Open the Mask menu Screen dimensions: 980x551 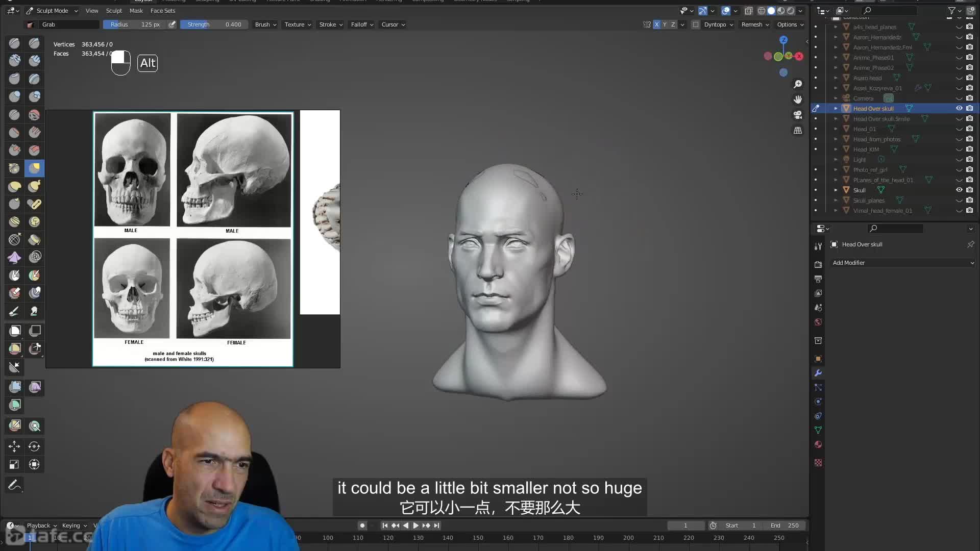[x=136, y=11]
